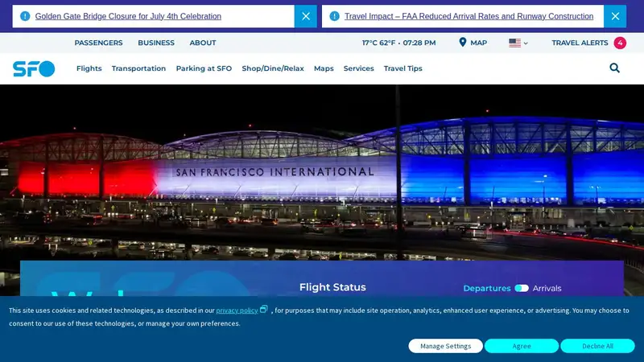Click Decline All cookie button
Image resolution: width=644 pixels, height=362 pixels.
pyautogui.click(x=597, y=346)
